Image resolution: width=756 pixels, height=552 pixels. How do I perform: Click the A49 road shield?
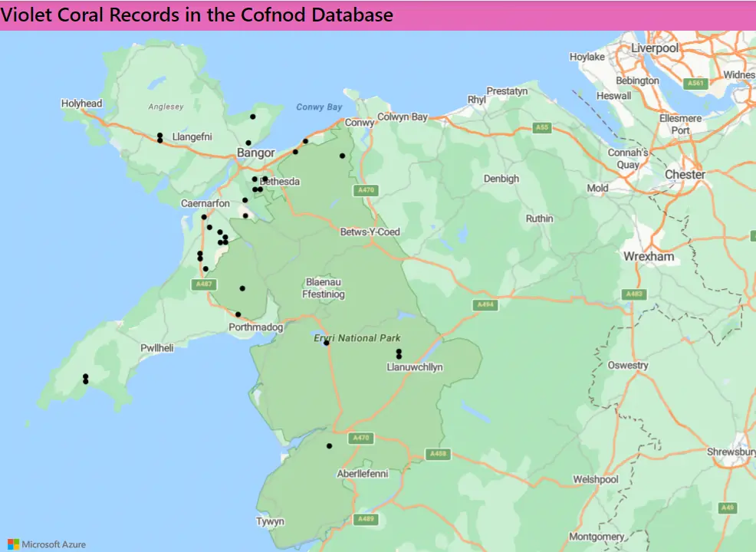tap(727, 508)
